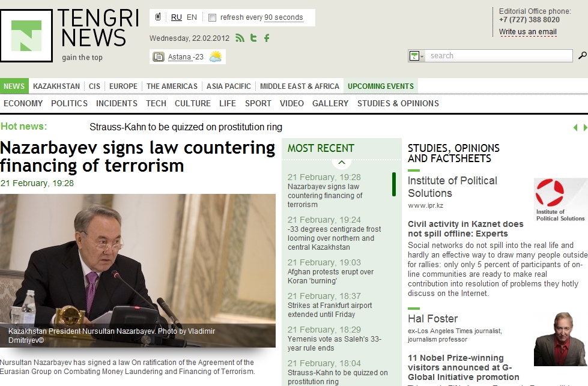Open the Facebook icon link
588x386 pixels.
pos(267,38)
